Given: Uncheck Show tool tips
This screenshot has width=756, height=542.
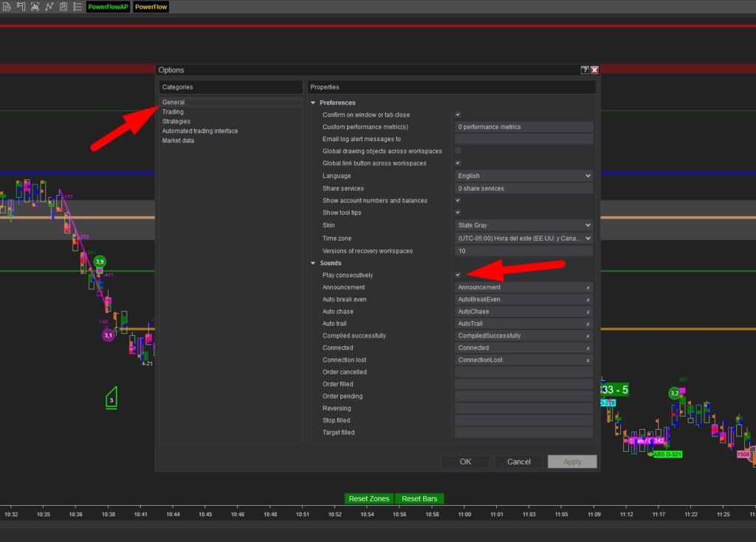Looking at the screenshot, I should click(x=458, y=213).
